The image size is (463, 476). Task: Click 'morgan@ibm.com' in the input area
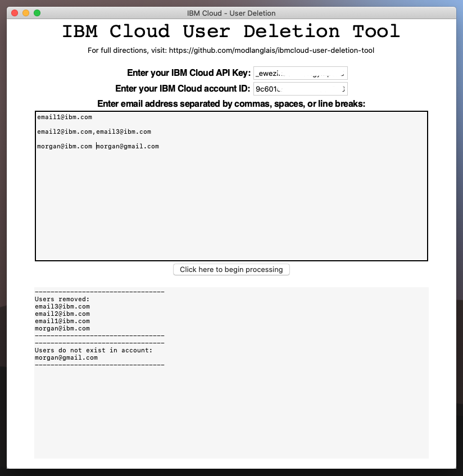65,146
